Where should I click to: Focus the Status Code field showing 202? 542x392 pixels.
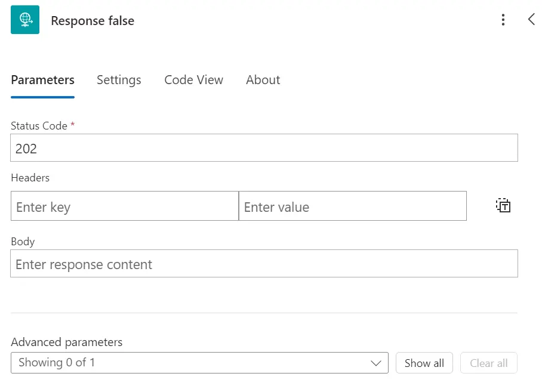(x=264, y=148)
